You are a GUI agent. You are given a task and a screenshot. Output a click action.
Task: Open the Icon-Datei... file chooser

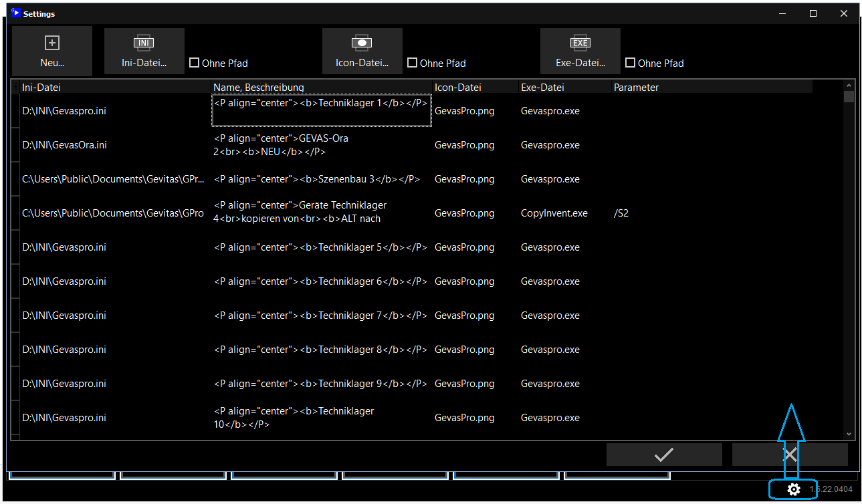click(x=362, y=51)
